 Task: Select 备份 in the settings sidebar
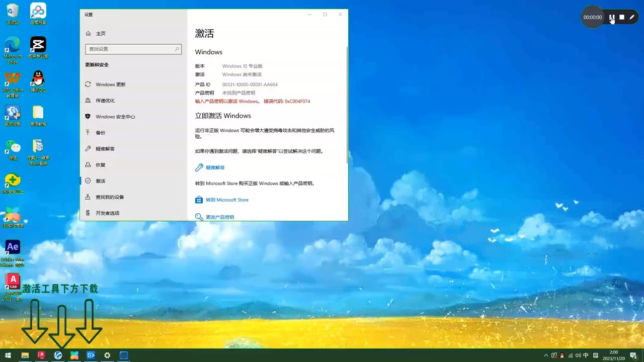tap(100, 132)
